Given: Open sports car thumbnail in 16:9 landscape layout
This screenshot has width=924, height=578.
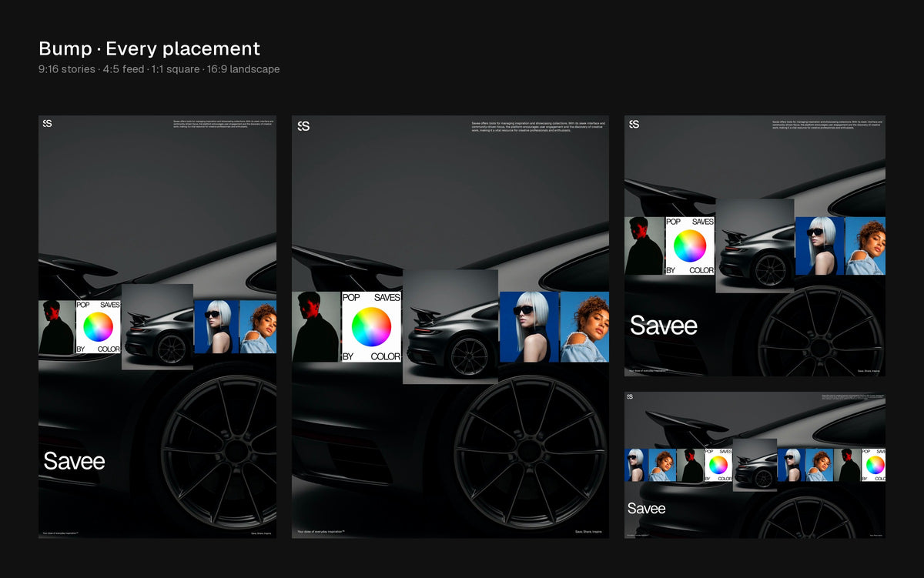Looking at the screenshot, I should (x=755, y=464).
